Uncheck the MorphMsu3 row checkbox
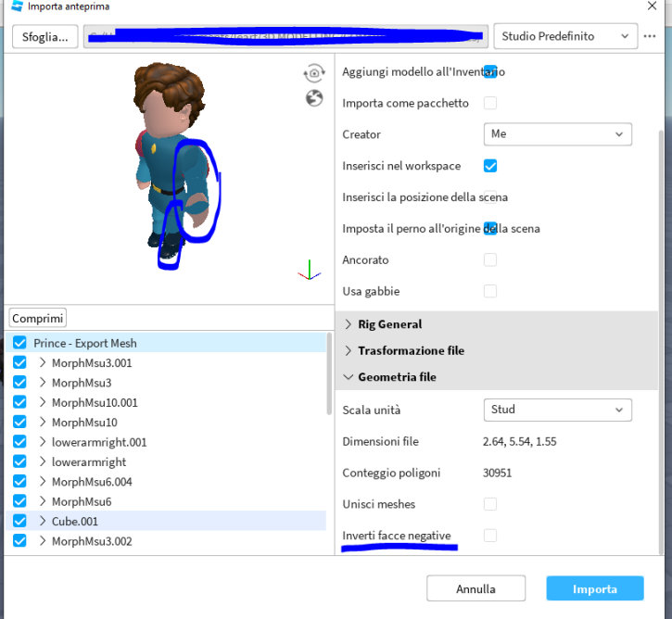The height and width of the screenshot is (619, 672). coord(19,382)
